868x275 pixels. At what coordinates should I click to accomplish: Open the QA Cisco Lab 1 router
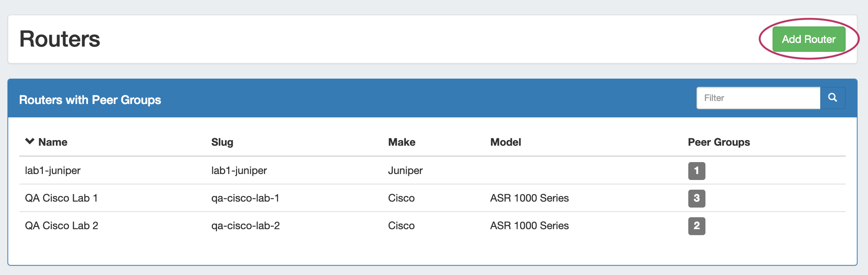(x=61, y=198)
